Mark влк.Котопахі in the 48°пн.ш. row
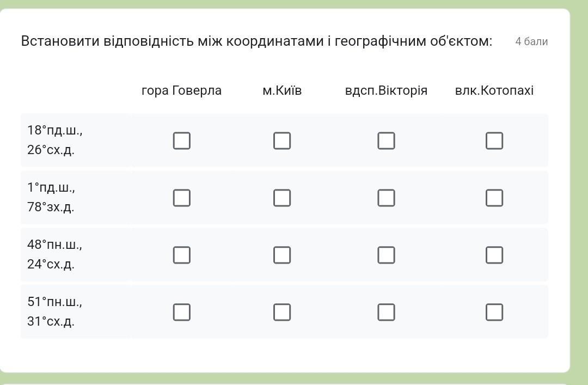Screen dimensions: 588x385 [x=494, y=255]
